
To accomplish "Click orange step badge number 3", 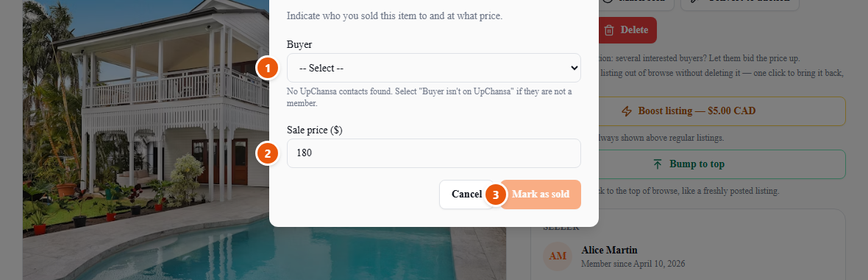I will tap(496, 195).
